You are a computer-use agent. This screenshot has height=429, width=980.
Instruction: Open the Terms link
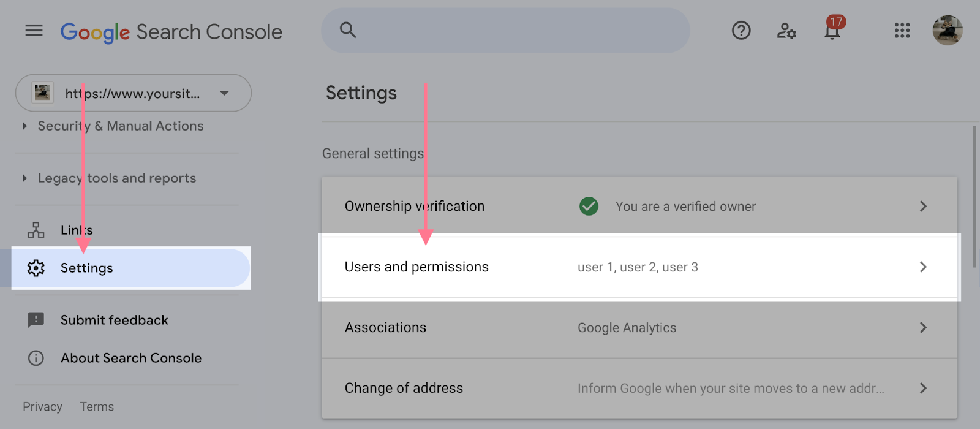96,406
